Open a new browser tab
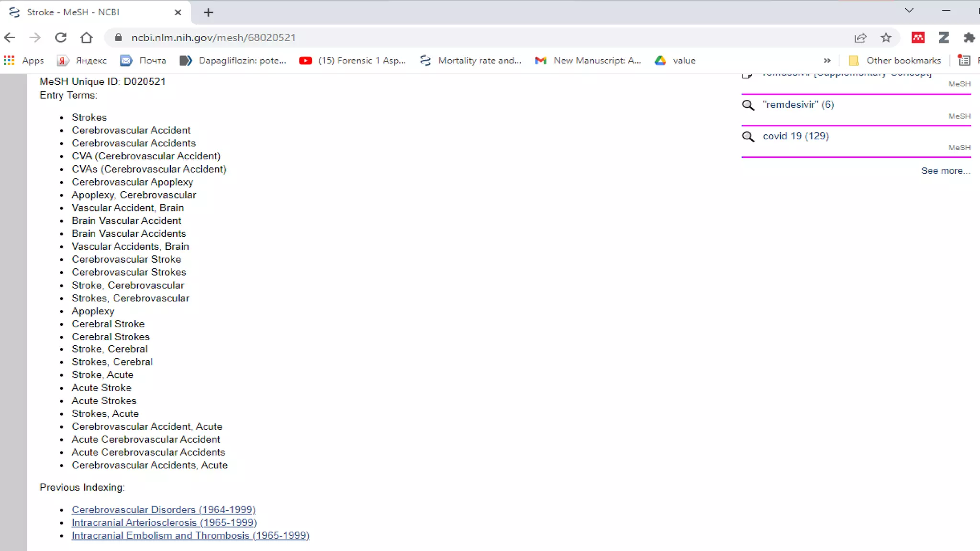Viewport: 980px width, 551px height. pyautogui.click(x=208, y=12)
